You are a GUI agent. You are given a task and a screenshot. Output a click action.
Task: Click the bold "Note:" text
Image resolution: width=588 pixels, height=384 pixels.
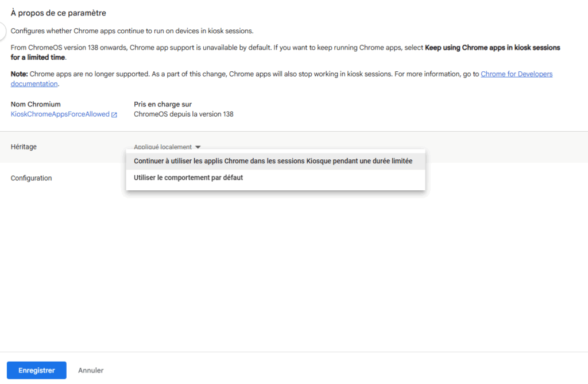point(20,74)
